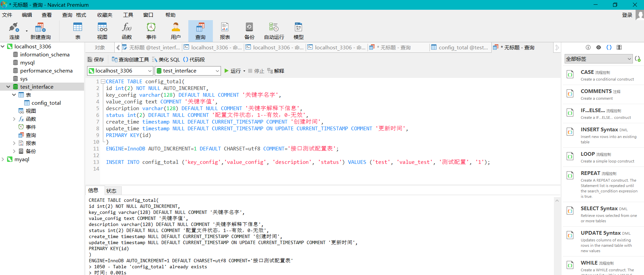Switch to the 对象 (Objects) tab
The width and height of the screenshot is (644, 275).
tap(100, 48)
